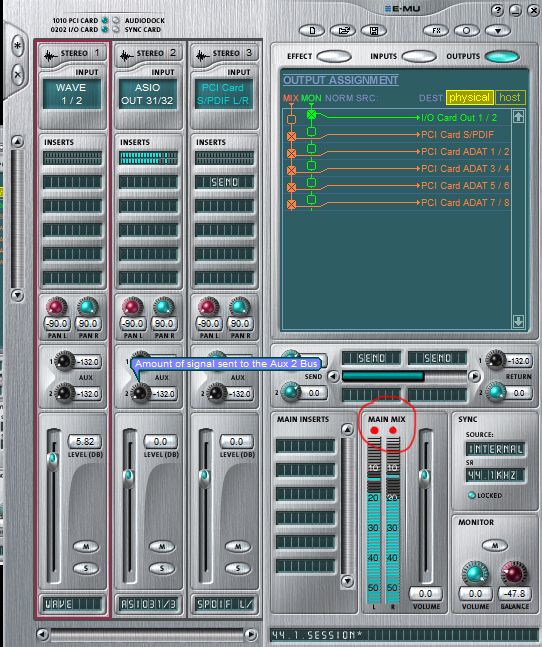542x647 pixels.
Task: Open ASIO OUT 31/32 input selector
Action: click(x=148, y=94)
